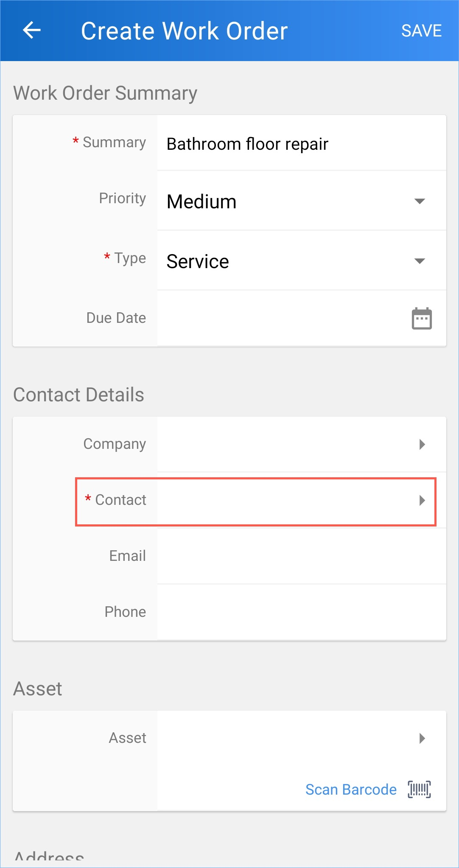Edit the Summary field text

[301, 143]
